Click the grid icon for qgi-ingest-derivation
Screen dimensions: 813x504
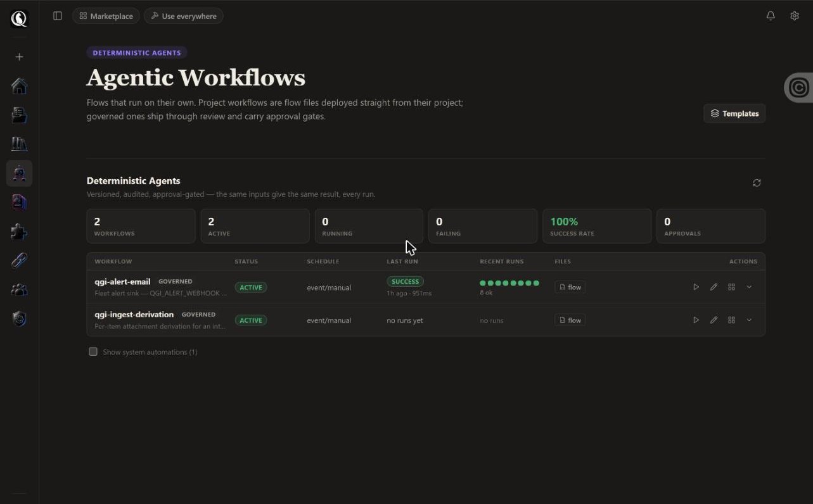pos(731,320)
